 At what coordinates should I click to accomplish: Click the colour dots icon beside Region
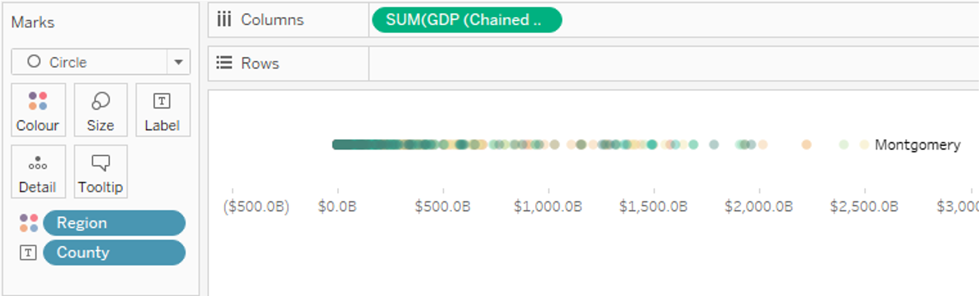(x=28, y=223)
